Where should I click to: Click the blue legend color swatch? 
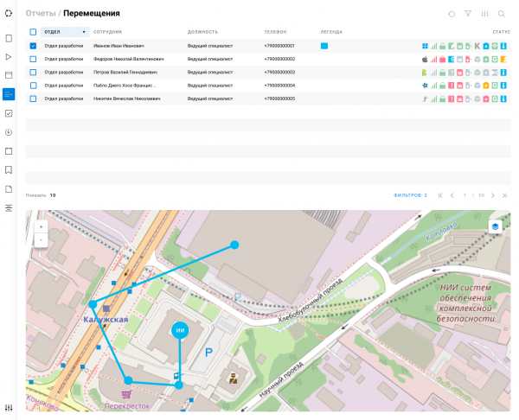pyautogui.click(x=324, y=46)
